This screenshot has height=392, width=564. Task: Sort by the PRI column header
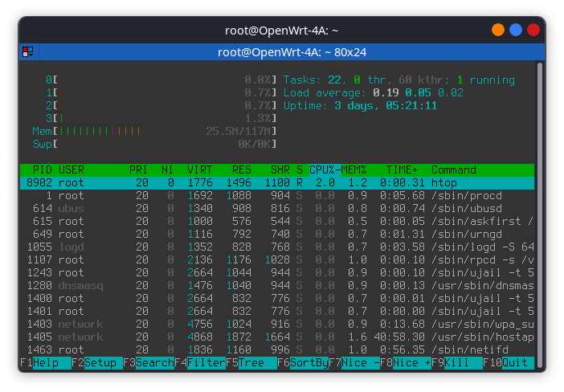click(x=138, y=169)
